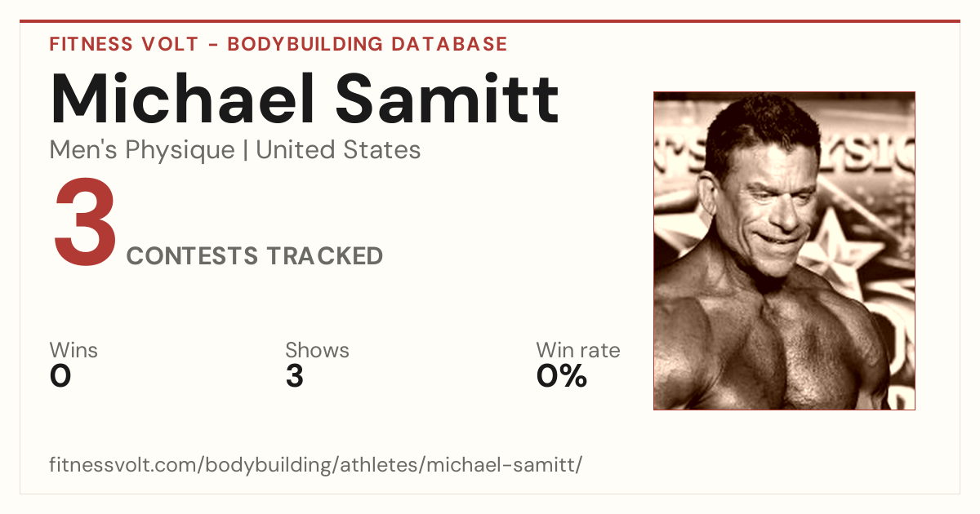Click the United States country label
Screen dimensions: 980x514
tap(338, 150)
